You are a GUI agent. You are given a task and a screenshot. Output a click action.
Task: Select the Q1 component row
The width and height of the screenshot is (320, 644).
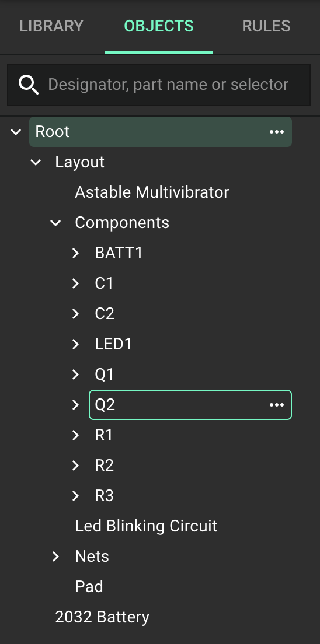pyautogui.click(x=190, y=374)
